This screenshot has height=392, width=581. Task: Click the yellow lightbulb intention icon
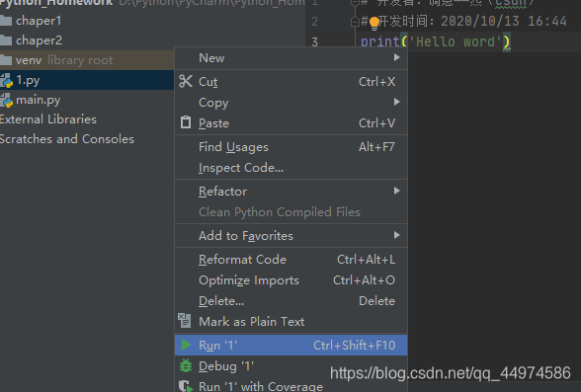click(x=374, y=23)
